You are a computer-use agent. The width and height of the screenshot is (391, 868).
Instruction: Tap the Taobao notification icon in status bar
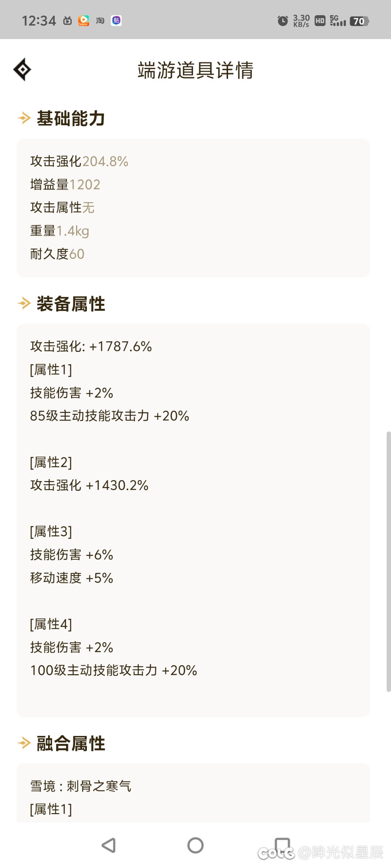tap(100, 21)
